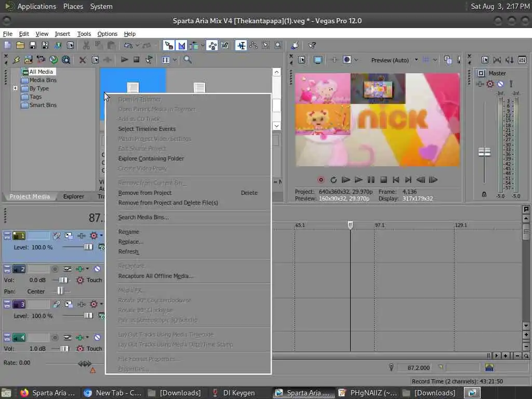Viewport: 532px width, 399px height.
Task: Copy snapshot to clipboard icon in preview
Action: (447, 60)
